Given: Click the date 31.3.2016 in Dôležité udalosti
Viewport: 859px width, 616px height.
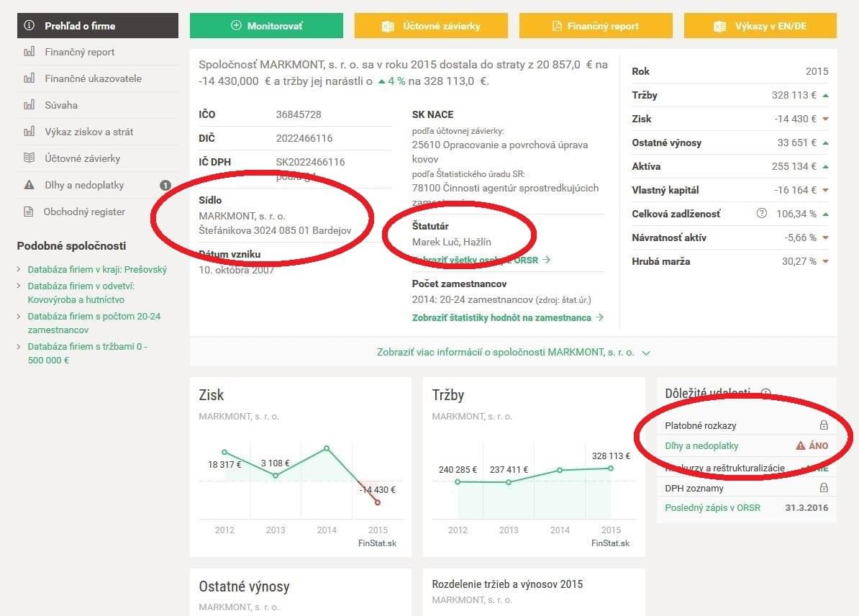Looking at the screenshot, I should [806, 507].
